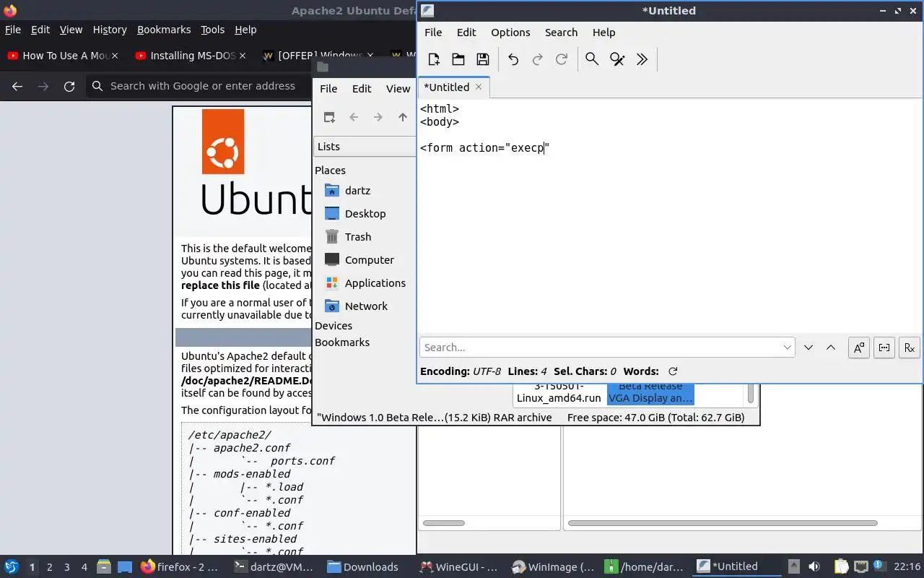924x578 pixels.
Task: Collapse the Places section header
Action: click(330, 171)
